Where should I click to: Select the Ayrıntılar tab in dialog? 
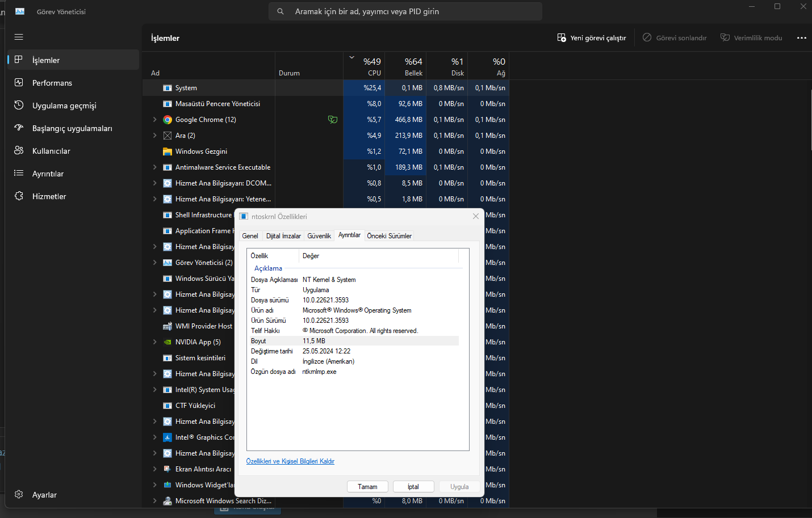click(349, 235)
